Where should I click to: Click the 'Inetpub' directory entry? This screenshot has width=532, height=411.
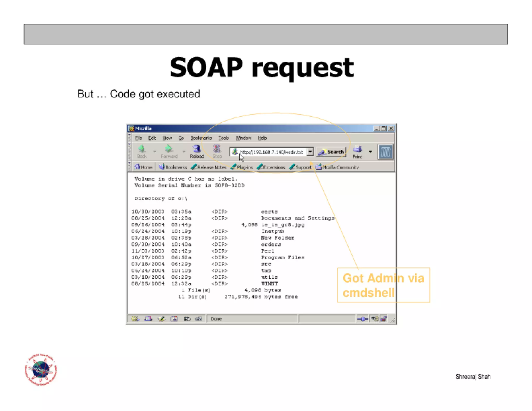pos(273,231)
